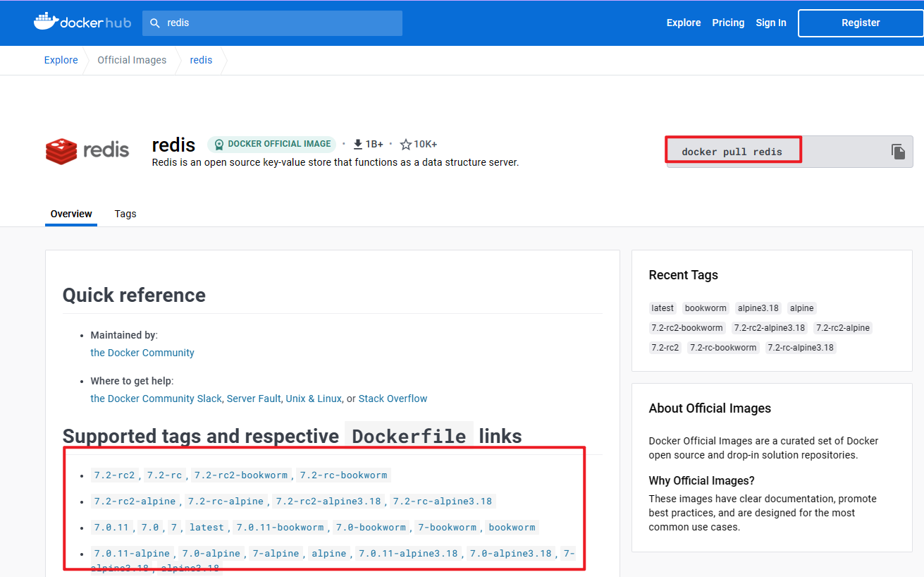924x577 pixels.
Task: Click the search magnifier icon
Action: pos(155,23)
